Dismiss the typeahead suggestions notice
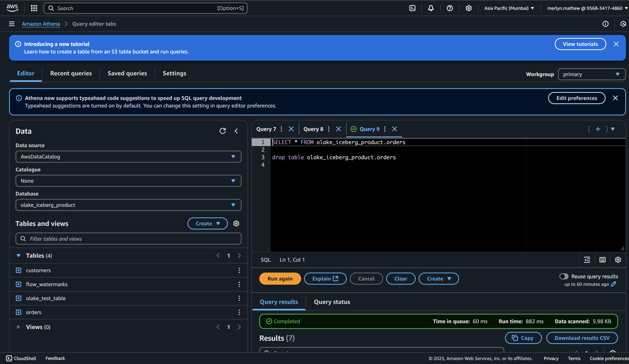The width and height of the screenshot is (629, 364). (615, 98)
